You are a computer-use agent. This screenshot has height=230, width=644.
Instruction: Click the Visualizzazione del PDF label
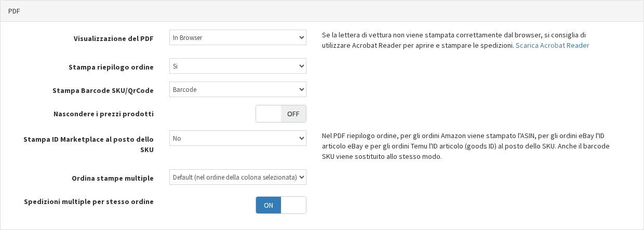113,38
